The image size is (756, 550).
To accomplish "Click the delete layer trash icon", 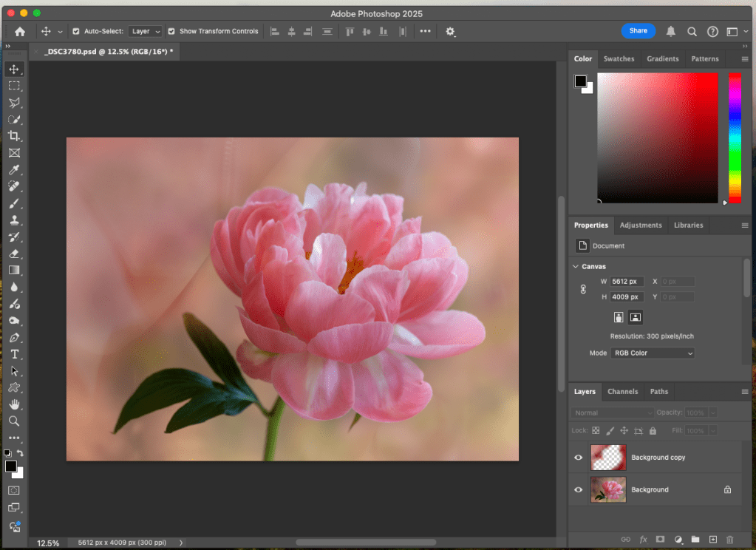I will 730,540.
